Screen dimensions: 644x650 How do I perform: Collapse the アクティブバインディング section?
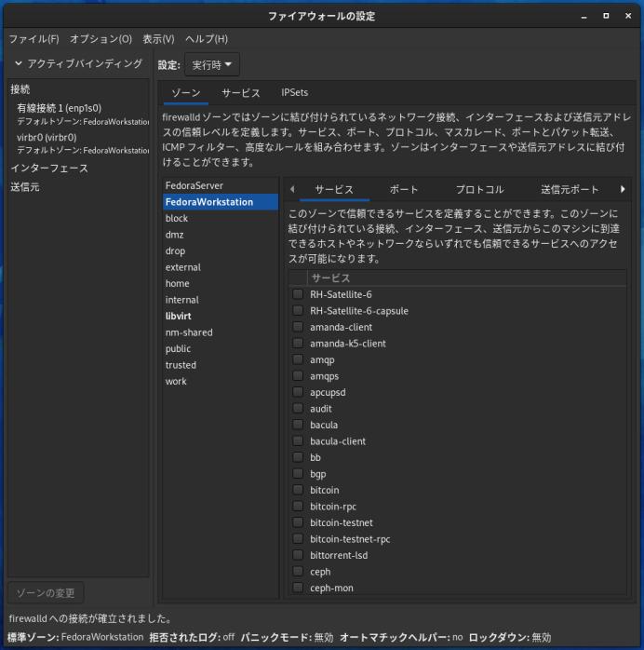tap(18, 64)
